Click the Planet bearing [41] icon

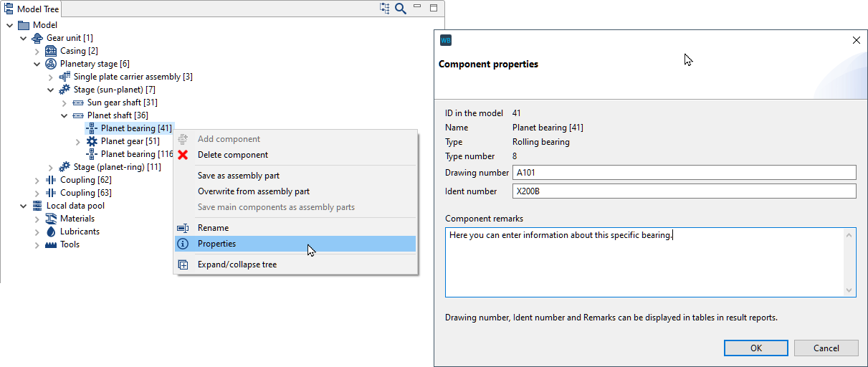pyautogui.click(x=92, y=128)
